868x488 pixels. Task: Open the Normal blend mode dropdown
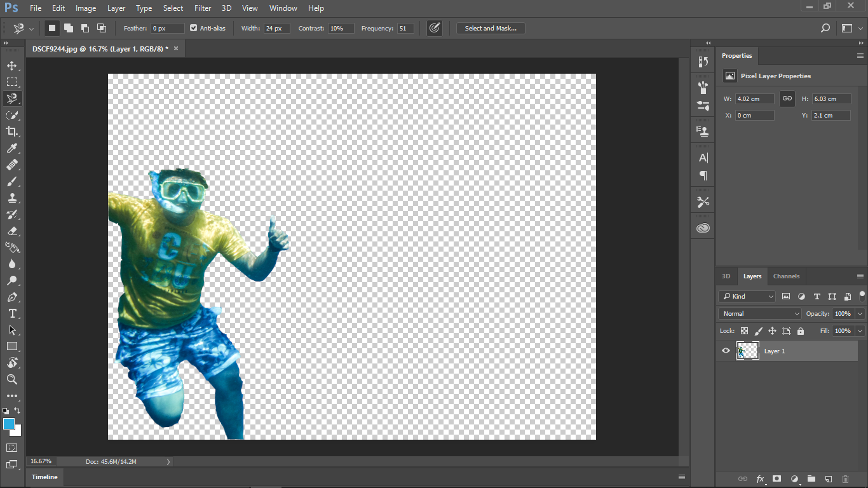point(761,313)
